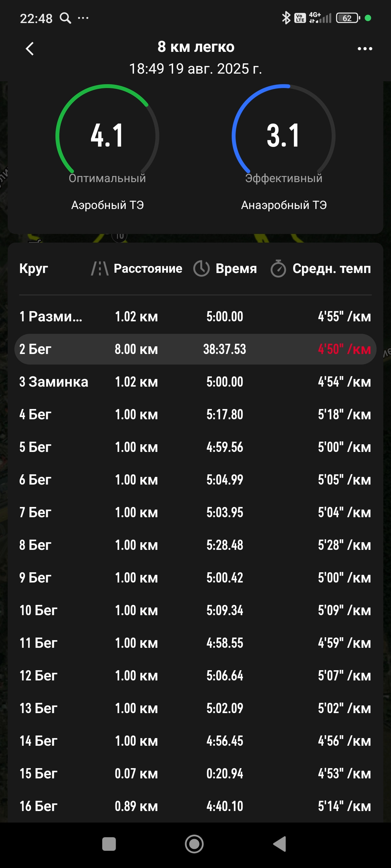This screenshot has height=868, width=391.
Task: Tap the road distance icon in table header
Action: [x=100, y=269]
